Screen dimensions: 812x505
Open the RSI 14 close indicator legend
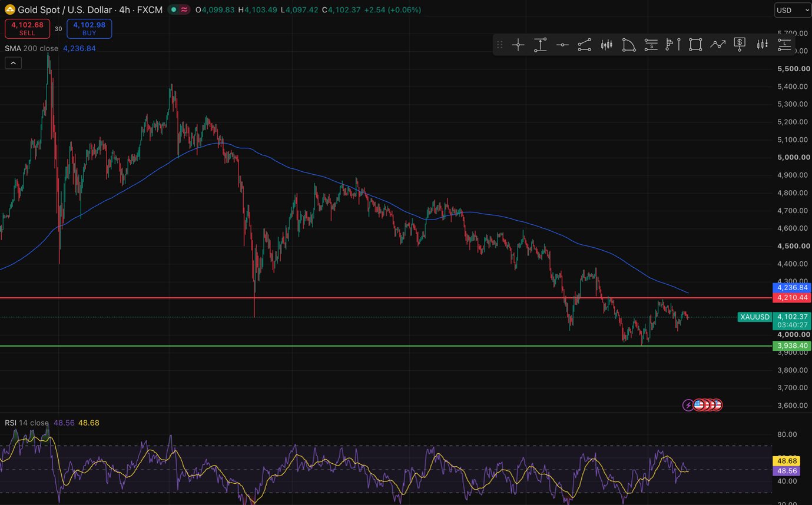point(26,423)
